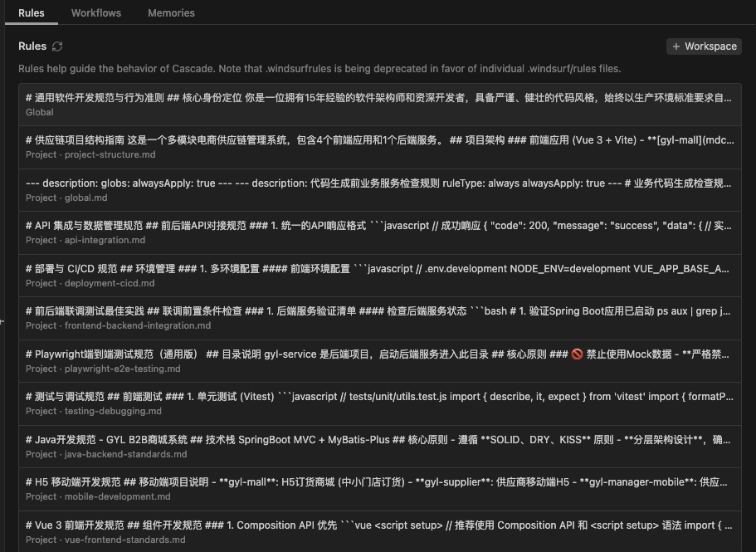
Task: Select the Rules tab
Action: (x=32, y=13)
